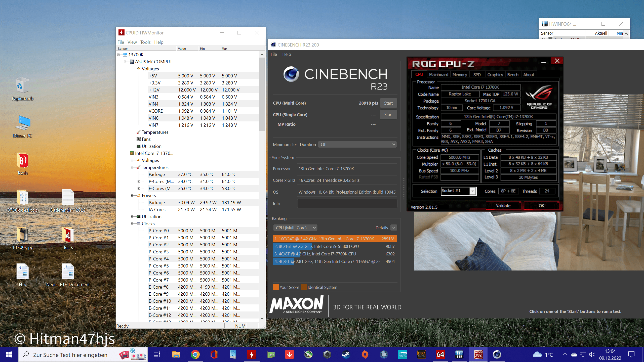The width and height of the screenshot is (644, 362).
Task: Open Sound Blaster Command in taskbar
Action: (403, 354)
